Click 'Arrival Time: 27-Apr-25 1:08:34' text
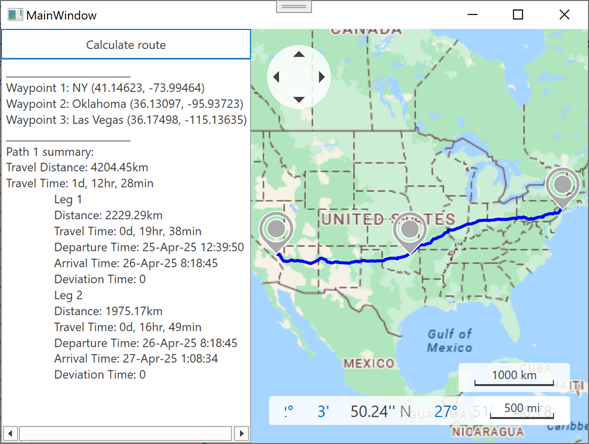Image resolution: width=589 pixels, height=444 pixels. coord(136,359)
